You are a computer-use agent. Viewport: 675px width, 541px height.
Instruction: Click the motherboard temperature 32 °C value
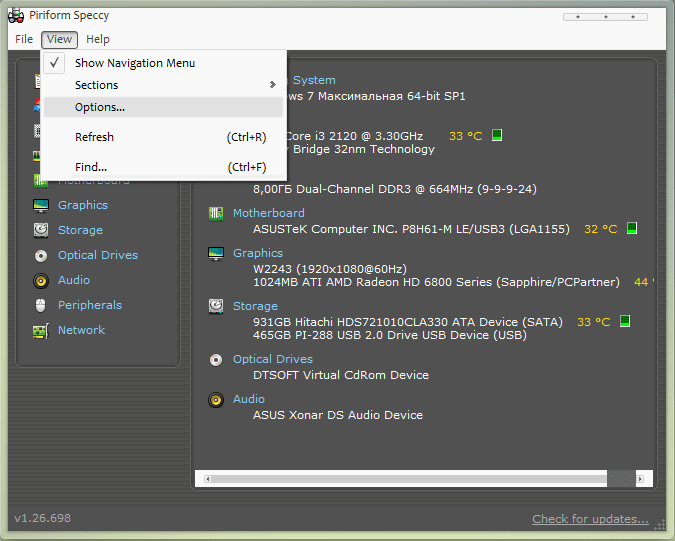click(x=601, y=229)
